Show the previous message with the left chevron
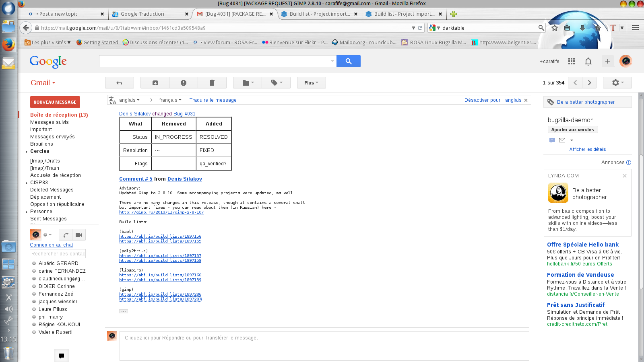 575,83
